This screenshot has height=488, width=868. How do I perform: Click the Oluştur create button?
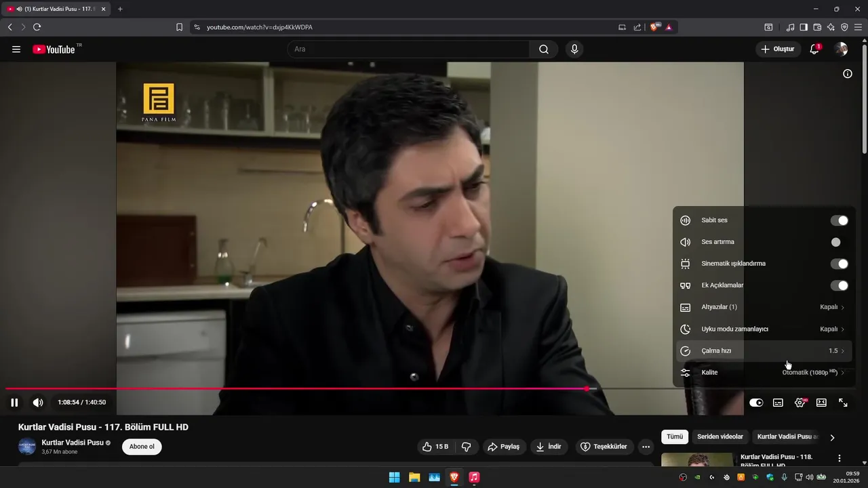tap(777, 49)
